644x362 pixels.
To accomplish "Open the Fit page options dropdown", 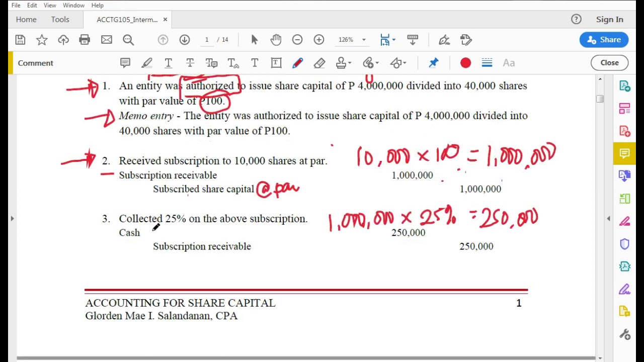I will (x=394, y=40).
